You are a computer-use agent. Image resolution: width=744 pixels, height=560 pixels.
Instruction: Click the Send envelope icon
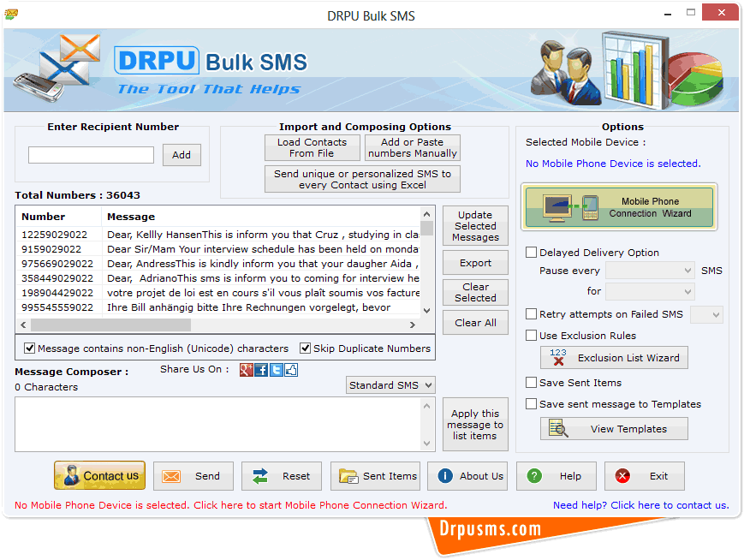point(171,476)
